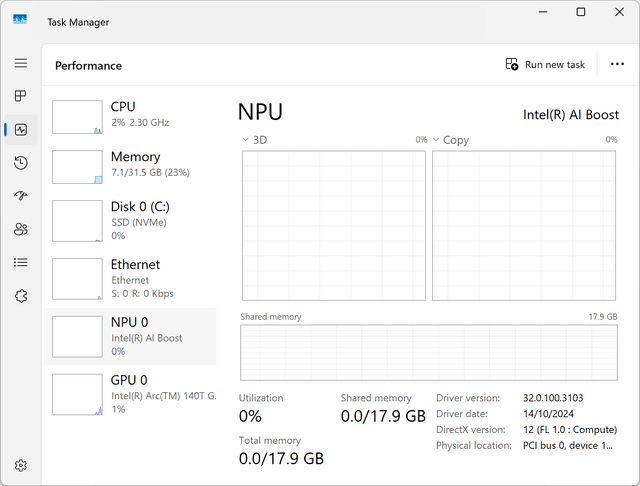The width and height of the screenshot is (640, 486).
Task: Open the hamburger navigation menu
Action: click(x=21, y=63)
